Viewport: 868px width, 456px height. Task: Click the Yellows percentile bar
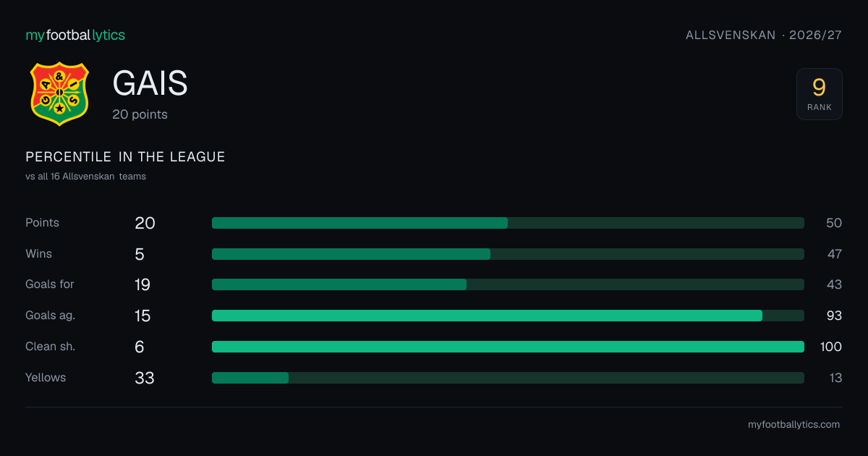(x=508, y=378)
